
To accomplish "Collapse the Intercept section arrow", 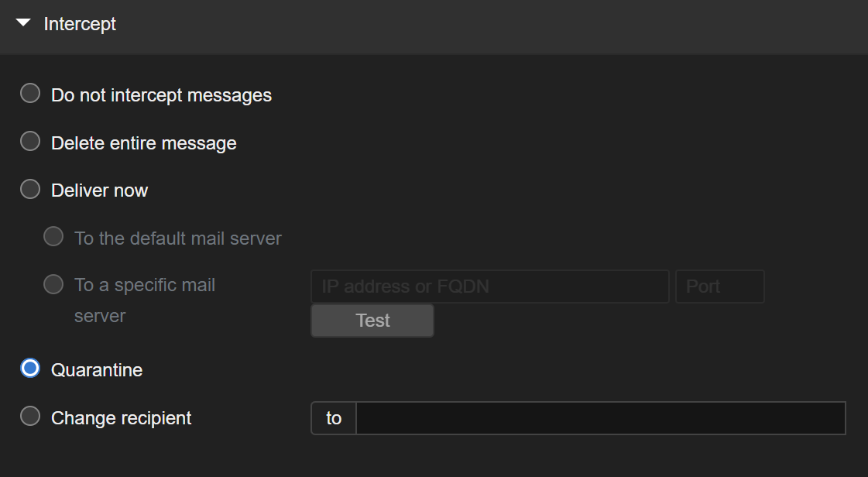I will pos(23,23).
